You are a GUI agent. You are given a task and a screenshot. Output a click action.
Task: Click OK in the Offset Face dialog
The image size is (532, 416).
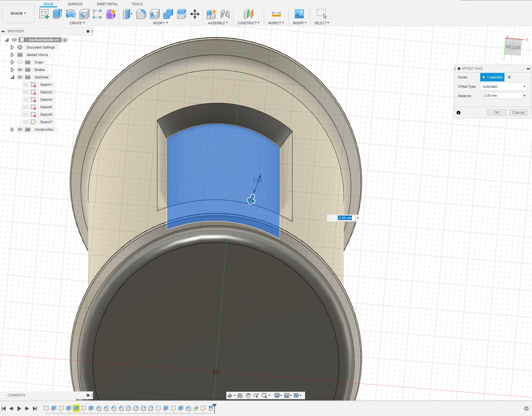click(x=496, y=112)
